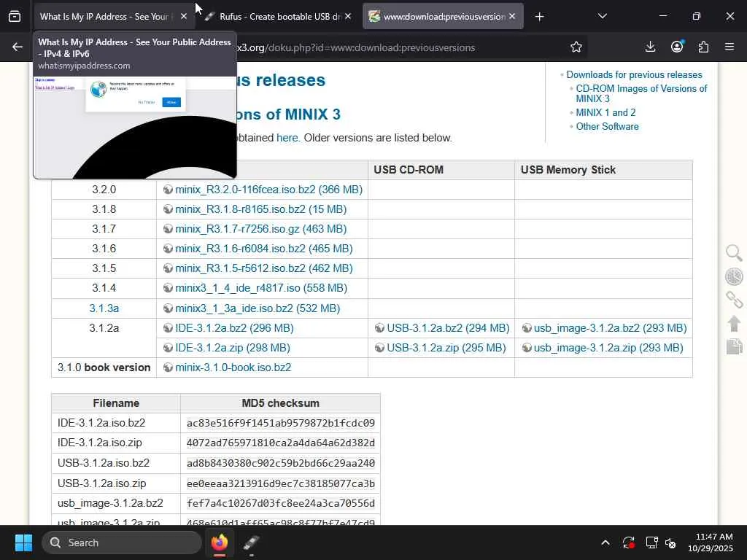
Task: Open the Firefox account icon
Action: [677, 47]
